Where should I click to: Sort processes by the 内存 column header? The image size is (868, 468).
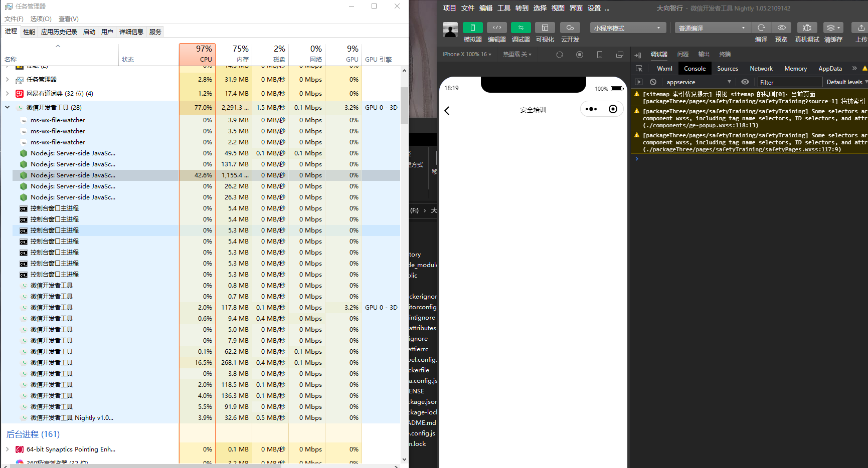click(234, 54)
